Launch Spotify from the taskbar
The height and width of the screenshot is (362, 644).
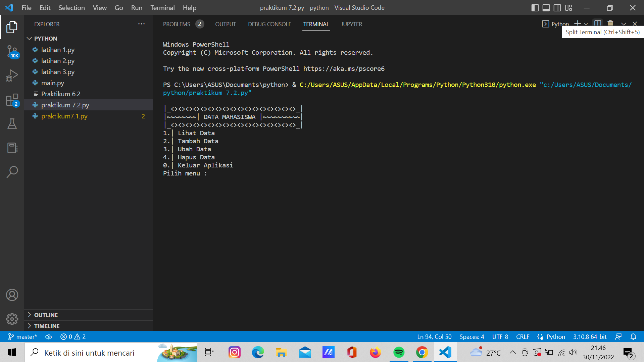click(x=398, y=352)
